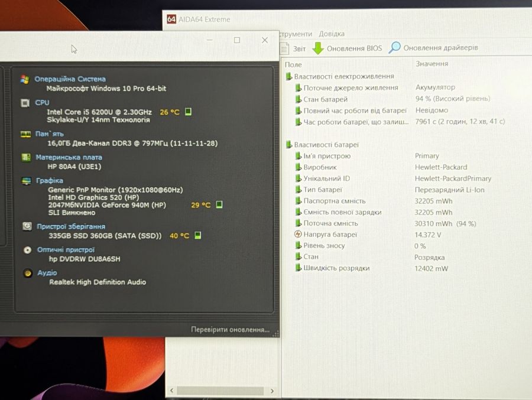The height and width of the screenshot is (400, 532).
Task: Click the Поле column header
Action: point(293,64)
